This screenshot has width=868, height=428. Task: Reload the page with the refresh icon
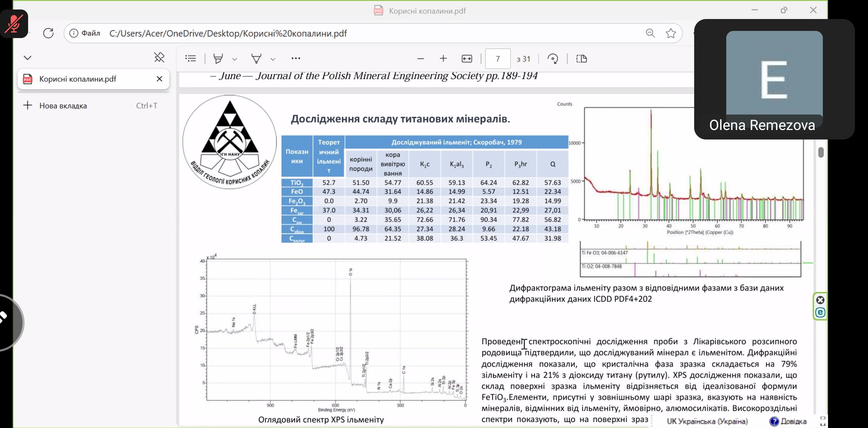48,33
